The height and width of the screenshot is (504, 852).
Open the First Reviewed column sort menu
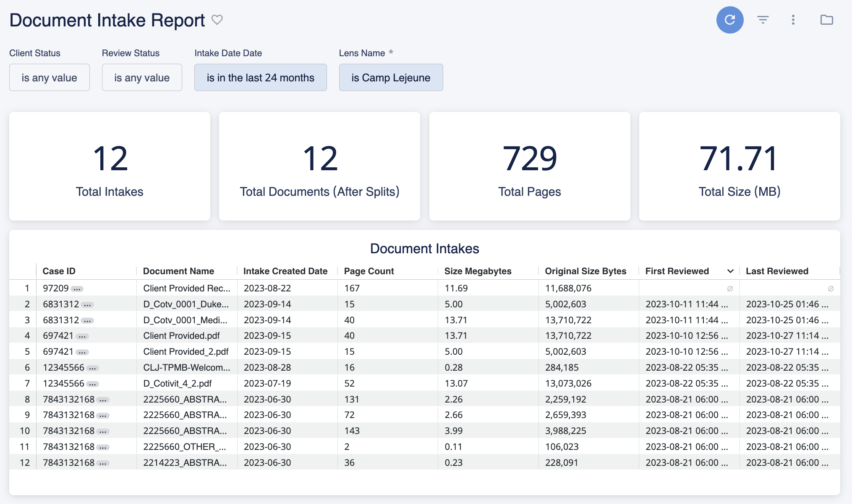point(730,271)
